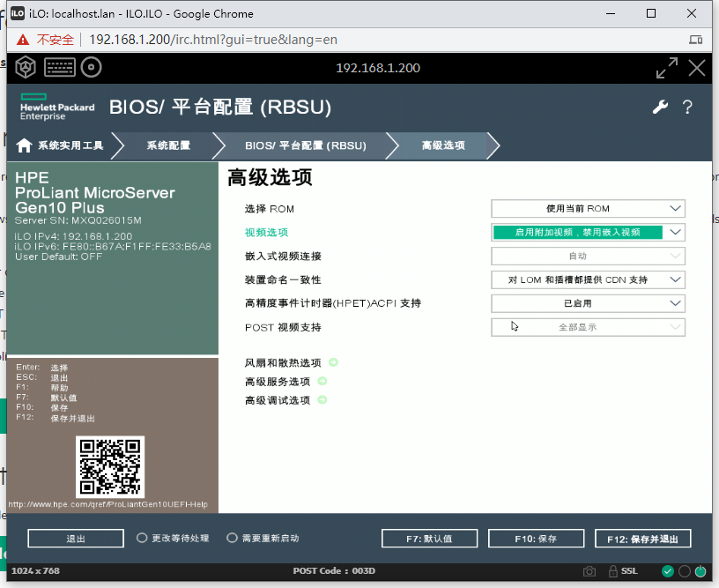Scan the QR code thumbnail
Viewport: 719px width, 588px height.
[x=111, y=465]
